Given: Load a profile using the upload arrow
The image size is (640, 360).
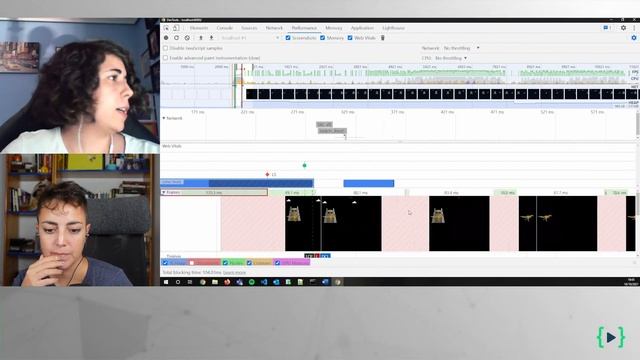Looking at the screenshot, I should pyautogui.click(x=200, y=38).
